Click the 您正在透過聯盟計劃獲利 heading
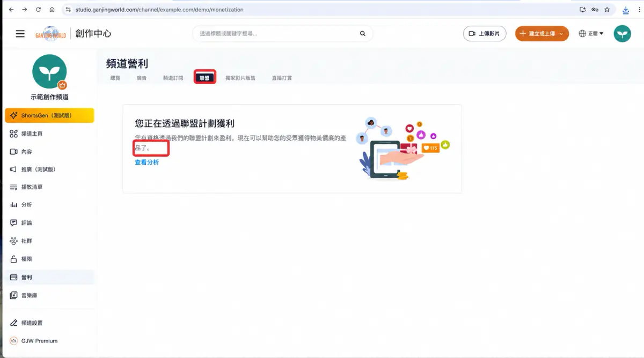 (x=185, y=124)
